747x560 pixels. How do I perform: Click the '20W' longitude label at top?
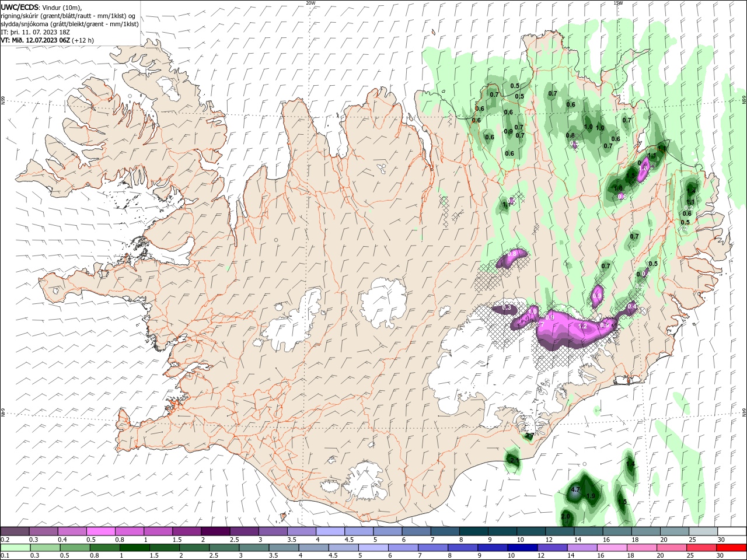click(x=310, y=3)
